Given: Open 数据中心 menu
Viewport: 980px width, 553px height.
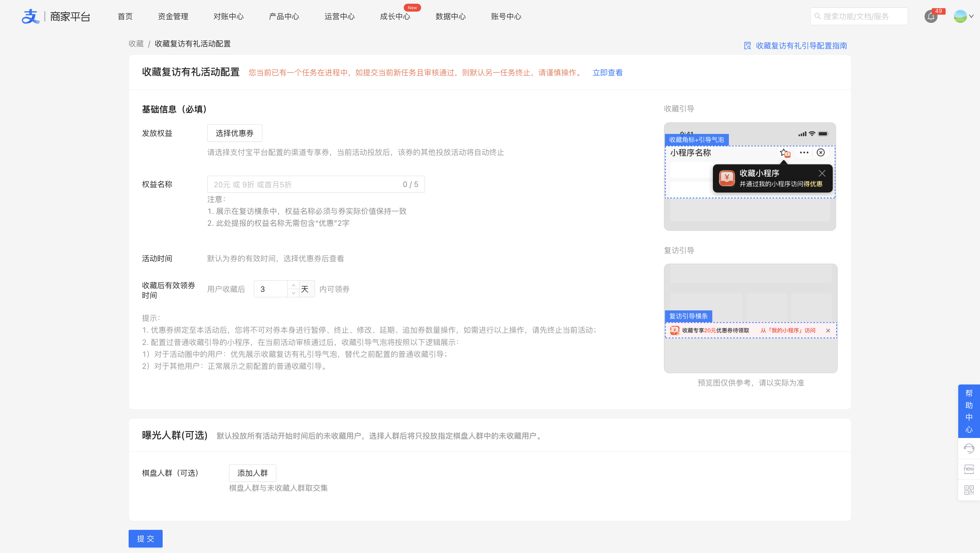Looking at the screenshot, I should [x=451, y=16].
